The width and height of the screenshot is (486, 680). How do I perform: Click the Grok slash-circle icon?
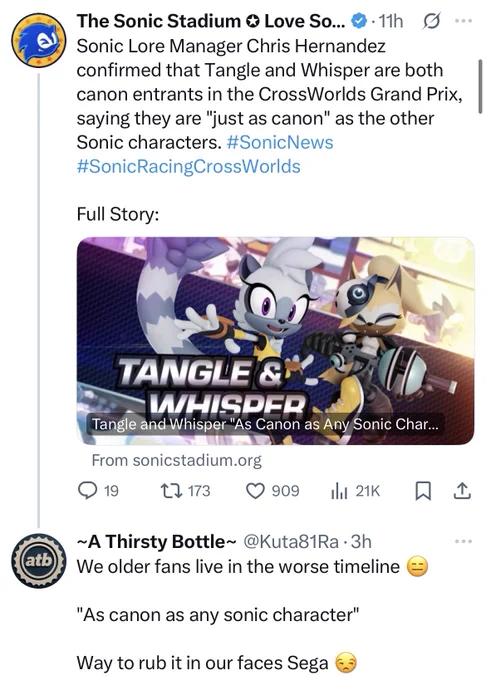[431, 21]
